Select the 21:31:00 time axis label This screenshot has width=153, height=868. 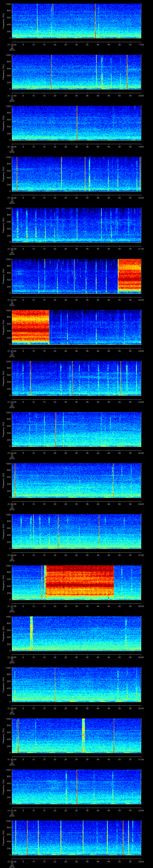[12, 811]
